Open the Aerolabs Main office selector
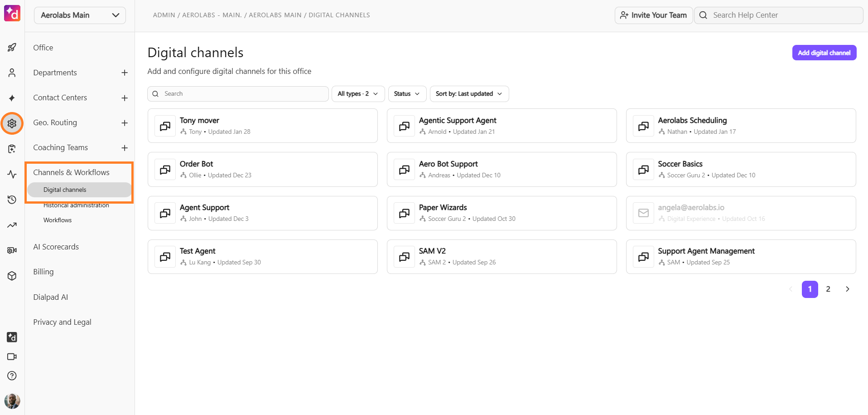The width and height of the screenshot is (868, 415). point(80,15)
